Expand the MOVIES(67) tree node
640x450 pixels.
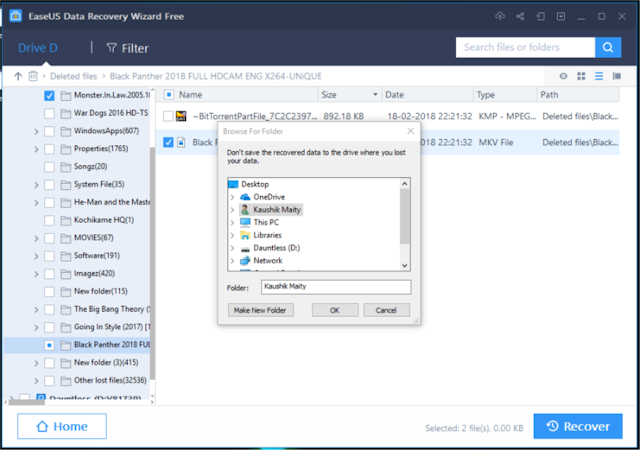pyautogui.click(x=36, y=238)
